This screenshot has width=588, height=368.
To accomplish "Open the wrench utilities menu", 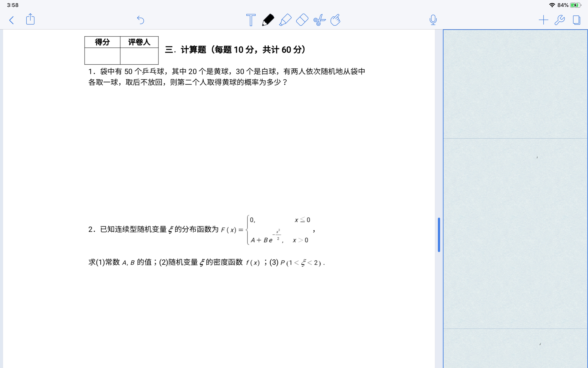I will click(x=560, y=20).
